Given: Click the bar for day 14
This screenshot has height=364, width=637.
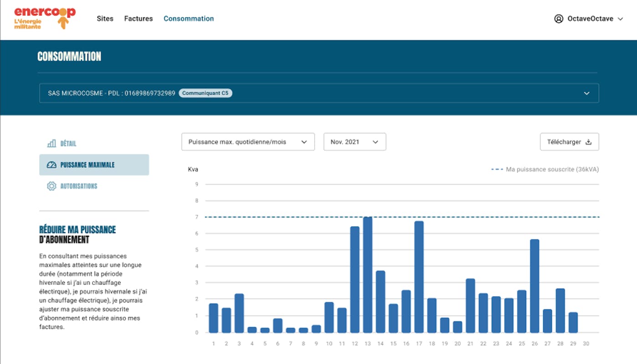Looking at the screenshot, I should coord(380,302).
